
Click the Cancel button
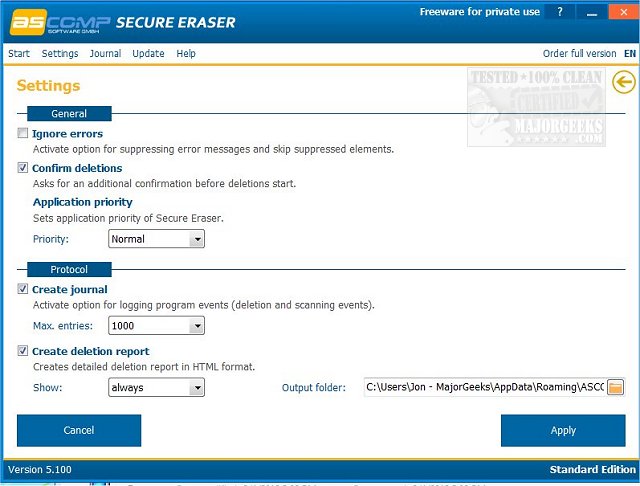click(x=79, y=431)
